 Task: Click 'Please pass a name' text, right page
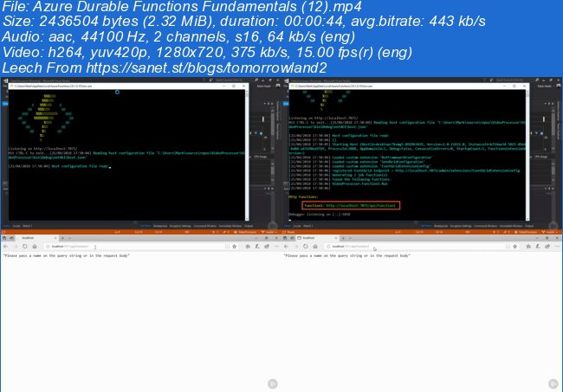tap(346, 256)
